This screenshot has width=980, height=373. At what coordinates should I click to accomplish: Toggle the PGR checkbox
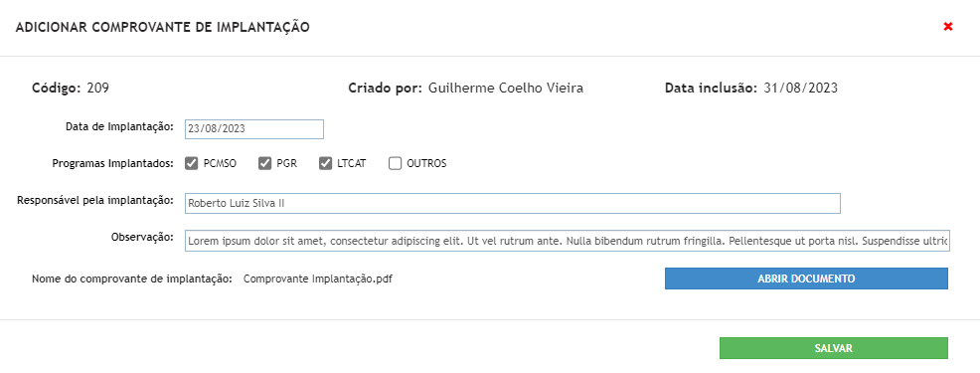pos(264,164)
